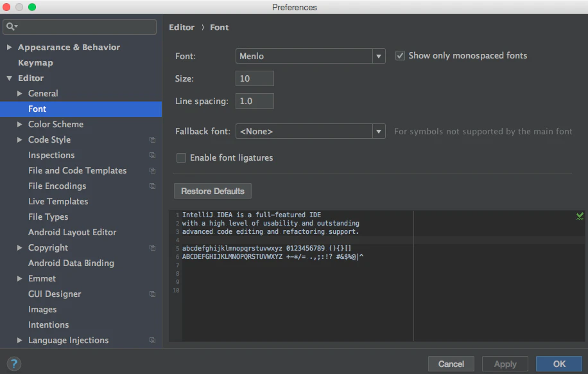The height and width of the screenshot is (374, 588).
Task: Enable font ligatures checkbox
Action: tap(181, 157)
